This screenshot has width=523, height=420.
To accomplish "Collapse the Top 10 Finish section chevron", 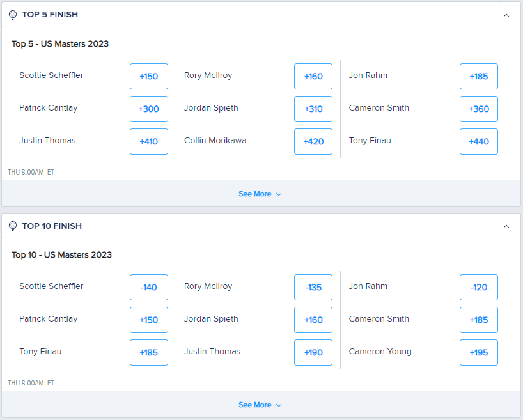I will pos(506,226).
